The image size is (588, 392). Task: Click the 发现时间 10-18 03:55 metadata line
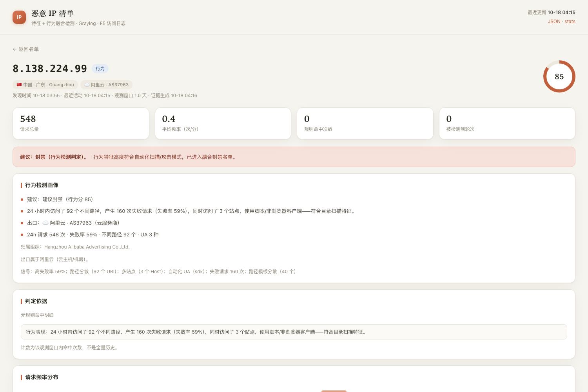point(105,96)
